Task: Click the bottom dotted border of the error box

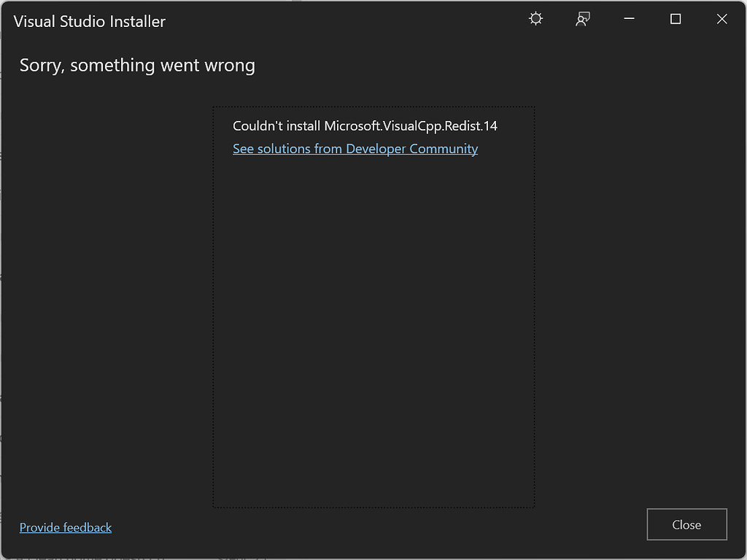Action: coord(373,507)
